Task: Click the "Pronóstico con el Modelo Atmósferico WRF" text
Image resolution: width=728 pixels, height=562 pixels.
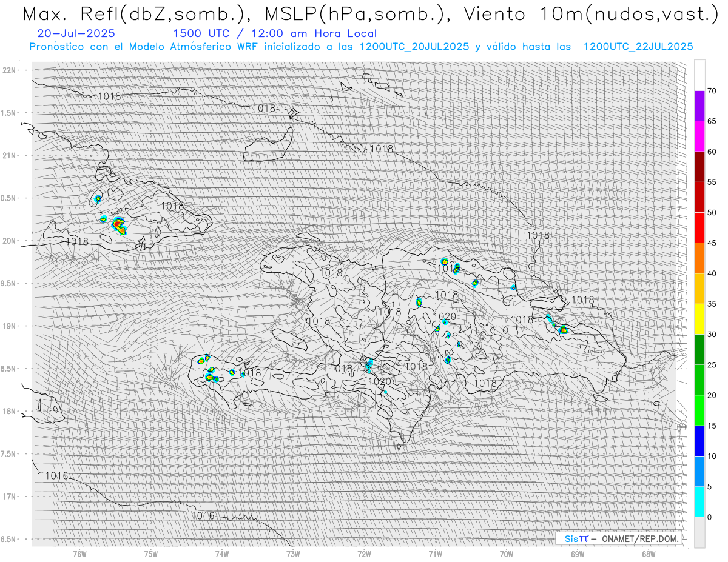Action: pos(143,47)
